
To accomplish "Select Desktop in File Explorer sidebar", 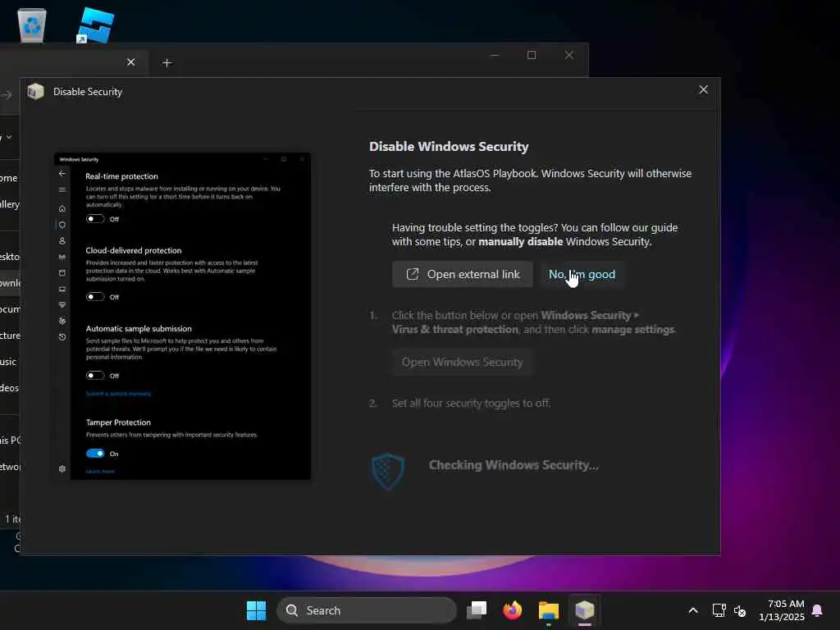I will click(10, 257).
